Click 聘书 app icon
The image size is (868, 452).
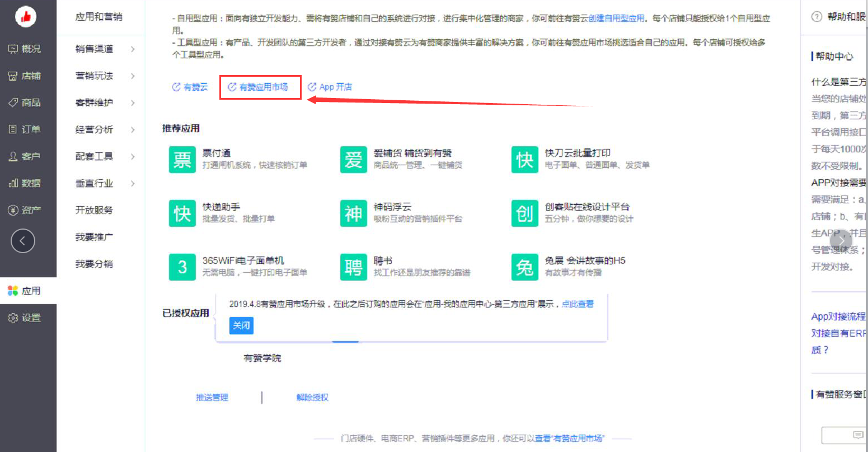tap(354, 267)
